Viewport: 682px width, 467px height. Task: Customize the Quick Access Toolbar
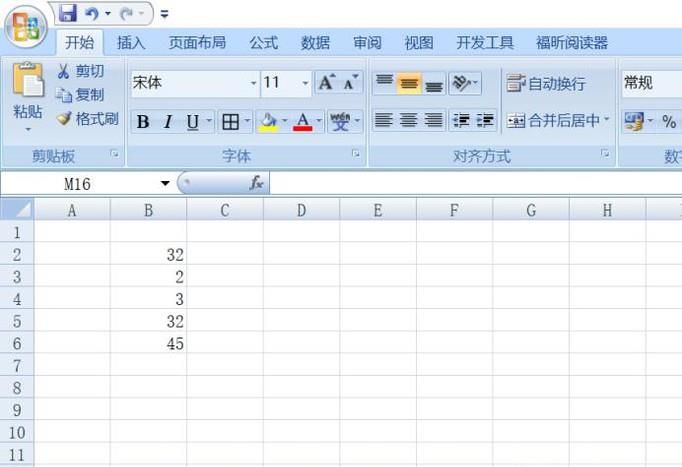coord(164,14)
